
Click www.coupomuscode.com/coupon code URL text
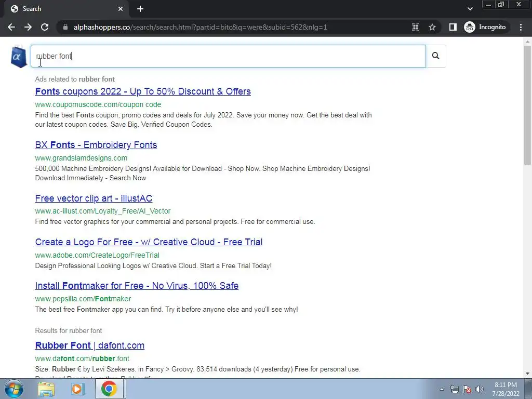click(x=98, y=104)
